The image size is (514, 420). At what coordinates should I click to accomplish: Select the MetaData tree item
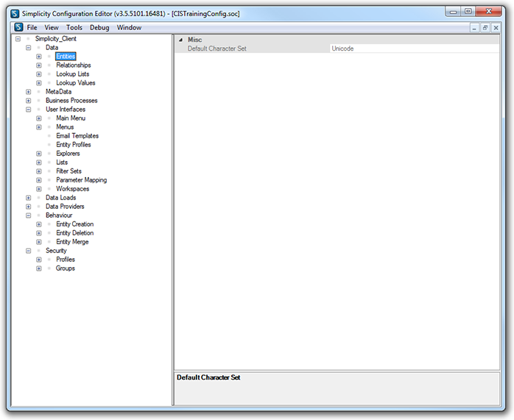[58, 92]
